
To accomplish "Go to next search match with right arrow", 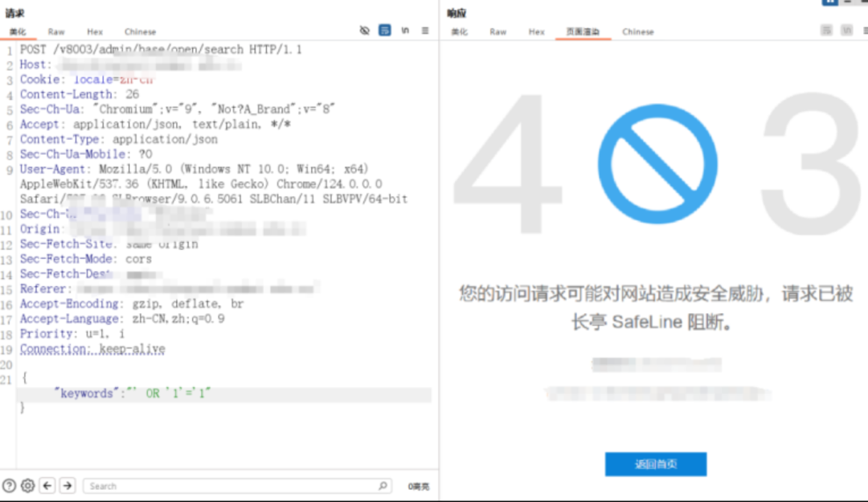I will [x=68, y=486].
